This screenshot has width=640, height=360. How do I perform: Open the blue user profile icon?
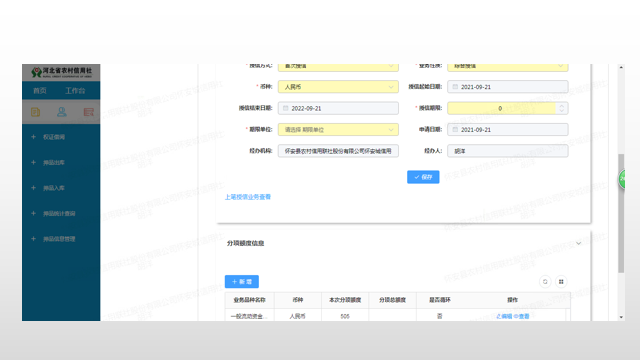point(62,112)
